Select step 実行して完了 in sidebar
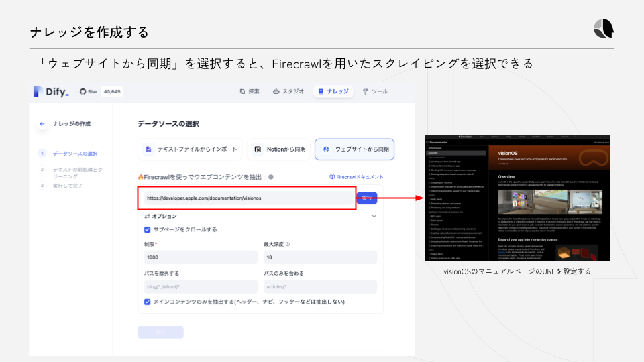 (68, 186)
